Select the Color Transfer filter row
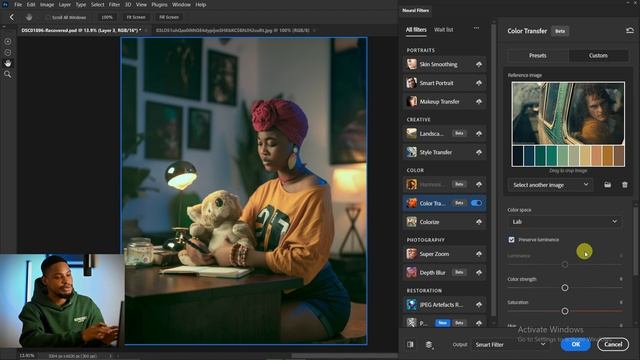 (x=444, y=203)
